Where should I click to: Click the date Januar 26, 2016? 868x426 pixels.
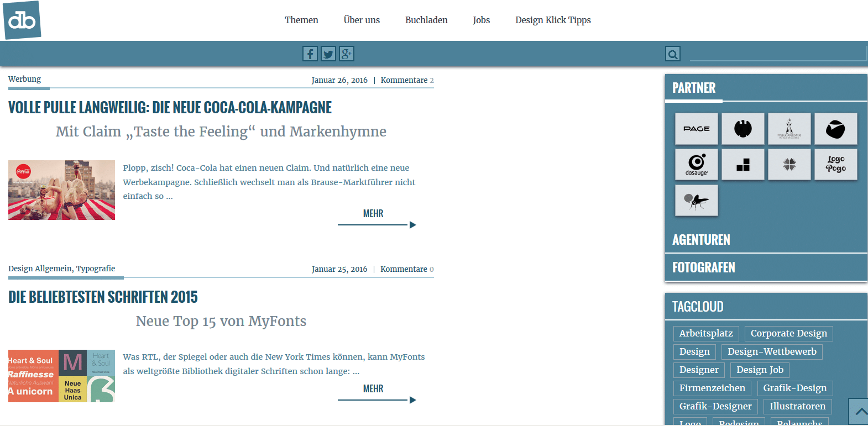[339, 80]
